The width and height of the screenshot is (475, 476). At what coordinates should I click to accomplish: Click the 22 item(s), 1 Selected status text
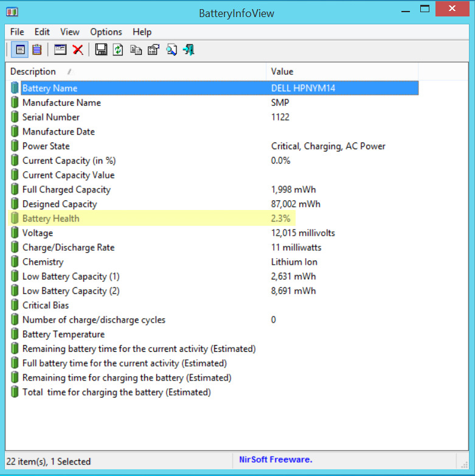coord(49,461)
